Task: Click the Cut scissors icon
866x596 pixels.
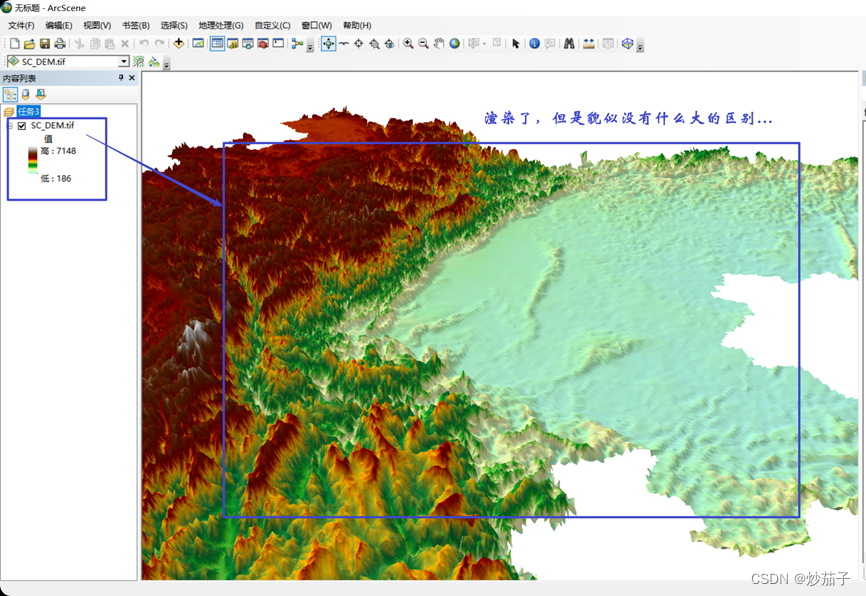Action: (x=80, y=44)
